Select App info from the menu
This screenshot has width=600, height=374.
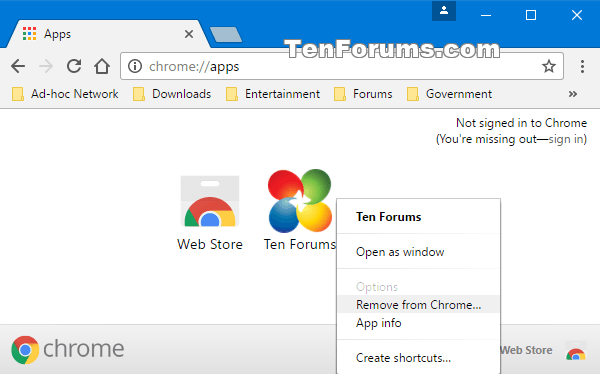coord(419,323)
